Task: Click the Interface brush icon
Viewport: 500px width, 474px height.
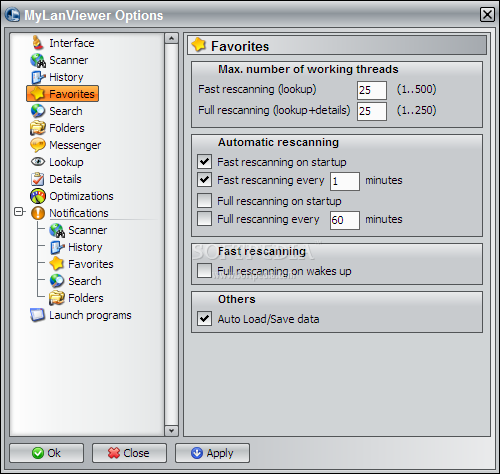Action: (x=38, y=43)
